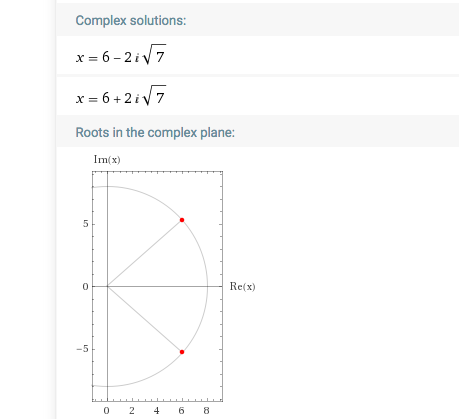Select the solution x = 6 − 2i√7
The width and height of the screenshot is (459, 419).
point(121,55)
